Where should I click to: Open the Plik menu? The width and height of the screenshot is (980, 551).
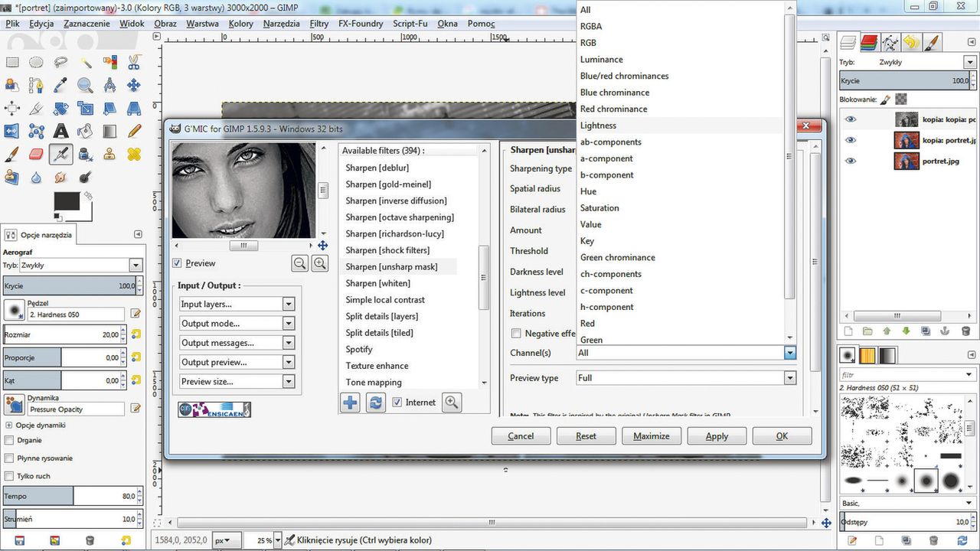(13, 24)
